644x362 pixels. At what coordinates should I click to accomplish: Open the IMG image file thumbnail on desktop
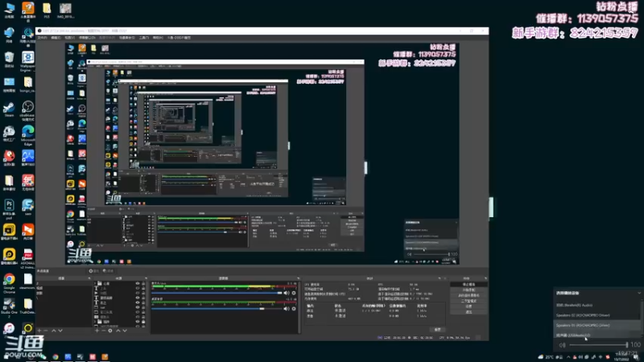(65, 10)
